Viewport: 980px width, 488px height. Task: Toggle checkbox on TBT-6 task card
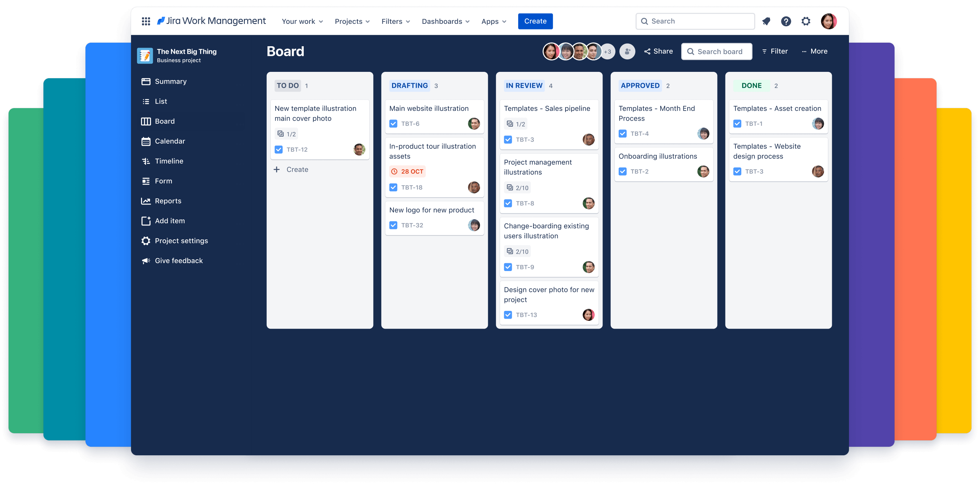[392, 123]
